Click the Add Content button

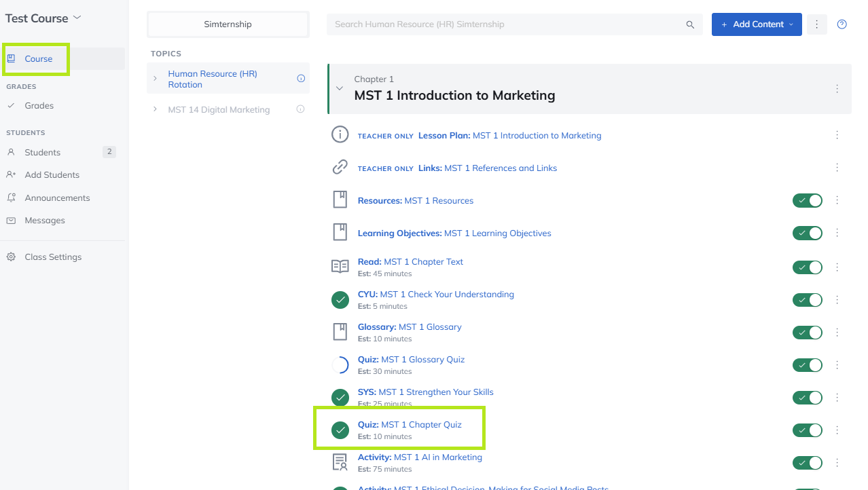(x=756, y=24)
